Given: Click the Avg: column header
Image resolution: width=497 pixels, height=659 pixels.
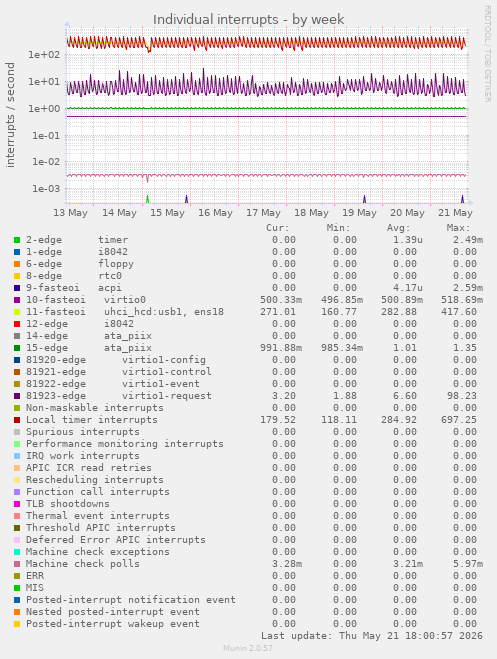Looking at the screenshot, I should (x=398, y=228).
